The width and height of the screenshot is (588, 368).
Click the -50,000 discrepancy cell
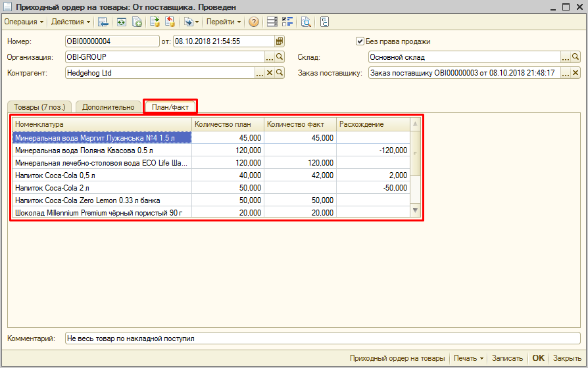pos(373,188)
